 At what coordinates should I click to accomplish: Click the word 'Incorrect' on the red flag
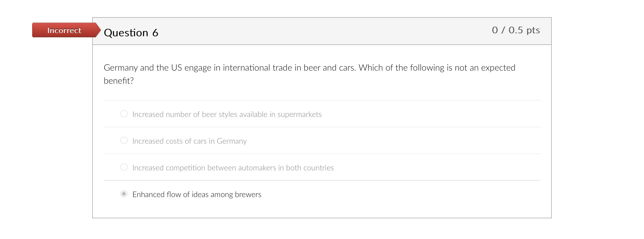(x=64, y=30)
